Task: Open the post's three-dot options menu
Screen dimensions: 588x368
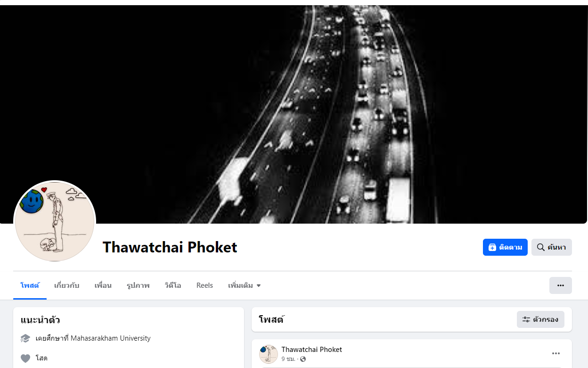Action: pos(556,353)
